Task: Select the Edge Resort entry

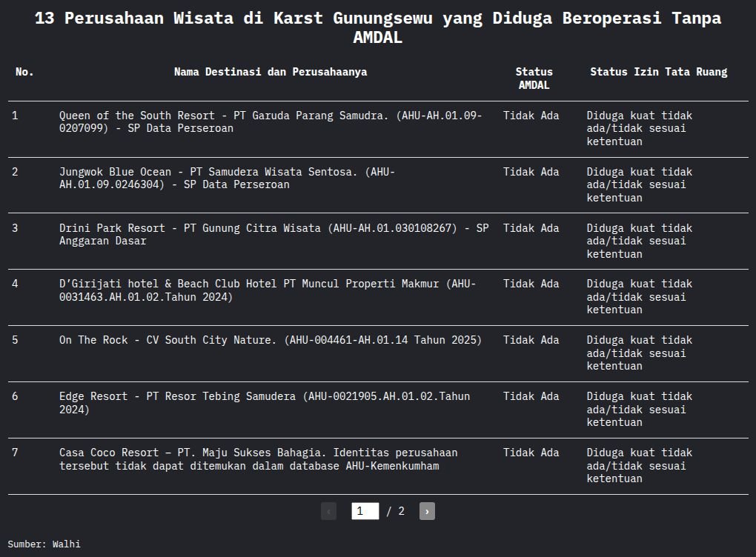Action: pos(264,403)
